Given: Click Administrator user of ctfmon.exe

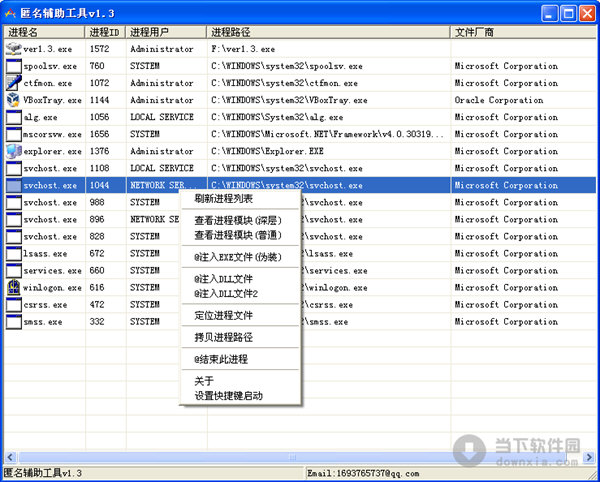Looking at the screenshot, I should tap(161, 83).
